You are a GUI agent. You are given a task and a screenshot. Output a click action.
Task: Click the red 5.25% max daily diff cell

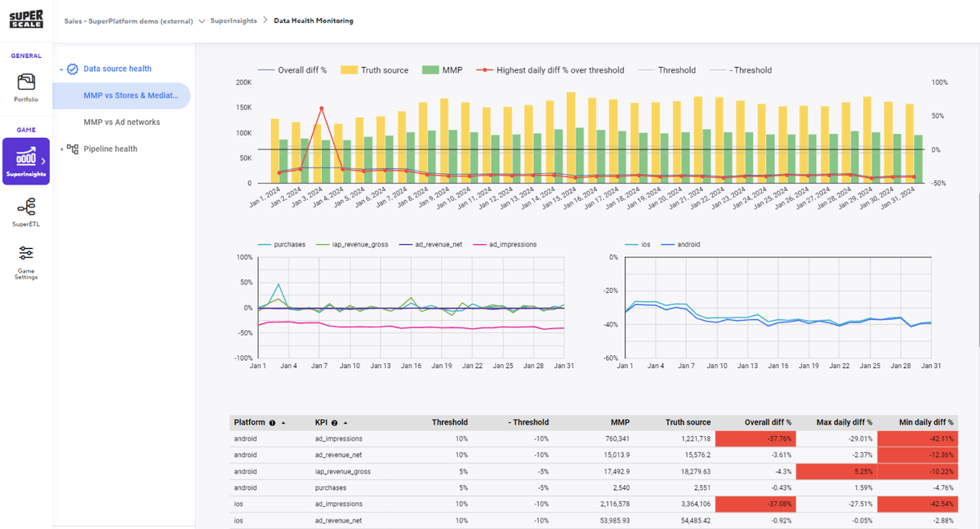(836, 471)
